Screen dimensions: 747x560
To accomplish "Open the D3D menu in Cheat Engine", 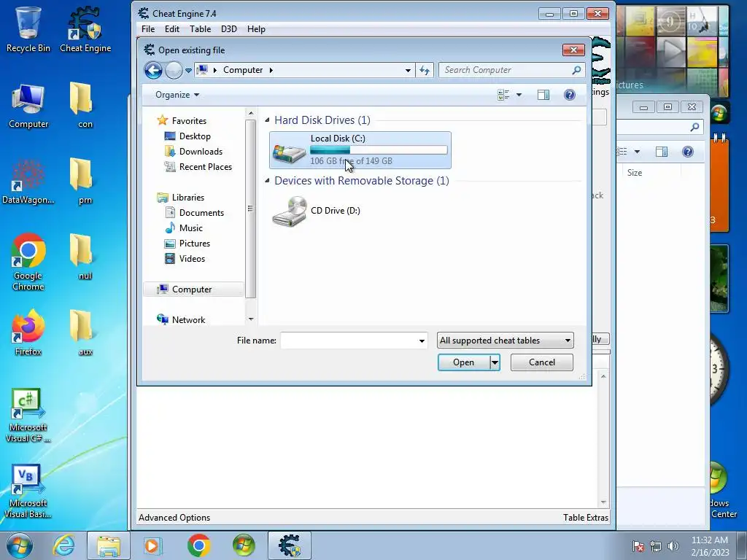I will pos(228,29).
